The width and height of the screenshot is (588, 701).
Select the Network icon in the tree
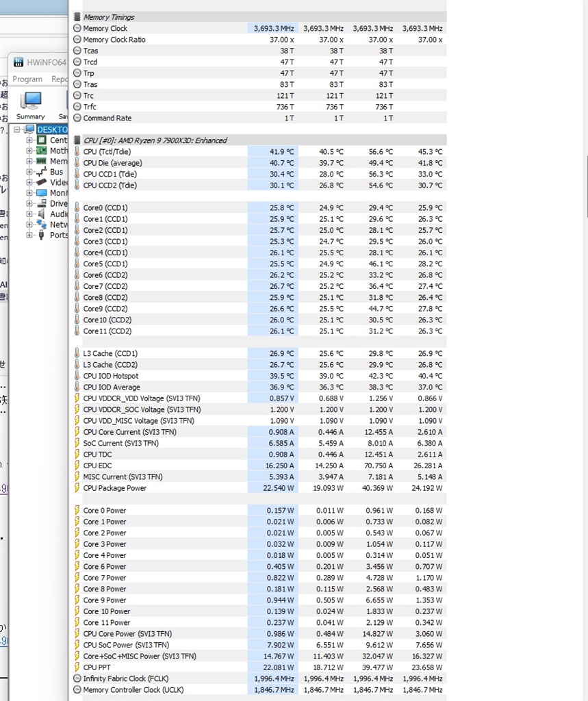pos(41,225)
